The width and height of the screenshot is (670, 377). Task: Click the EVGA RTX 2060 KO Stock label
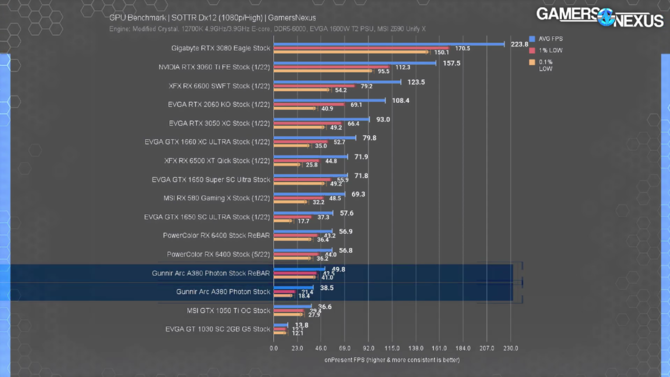point(219,105)
